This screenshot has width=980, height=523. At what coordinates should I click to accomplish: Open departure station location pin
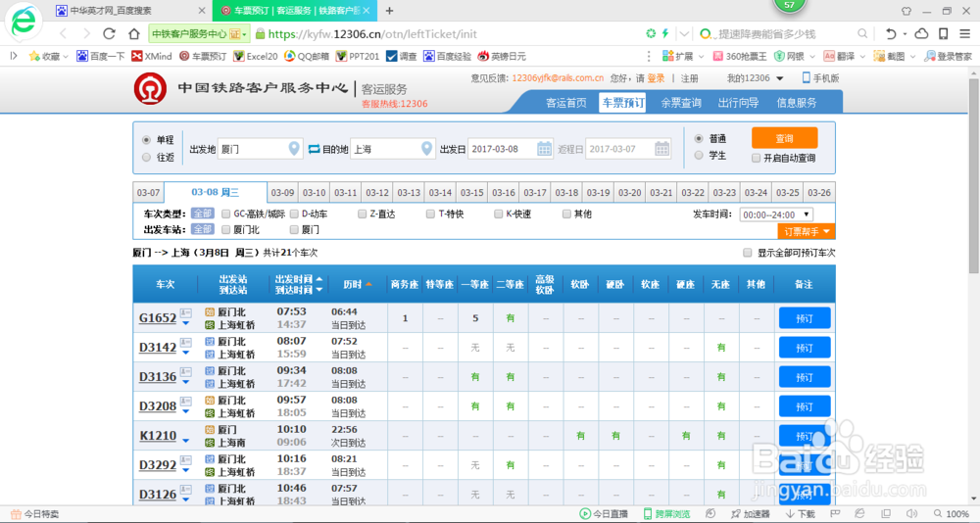(x=294, y=149)
